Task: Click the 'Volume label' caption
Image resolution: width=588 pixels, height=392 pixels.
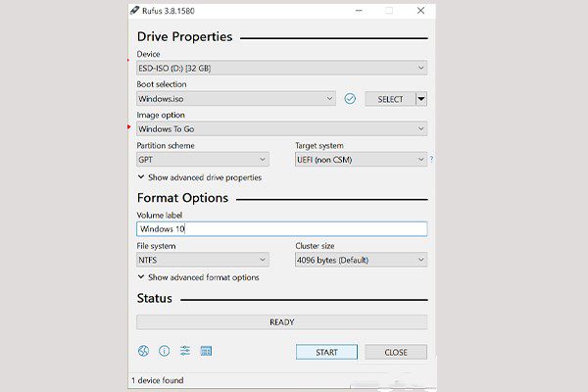Action: tap(160, 215)
